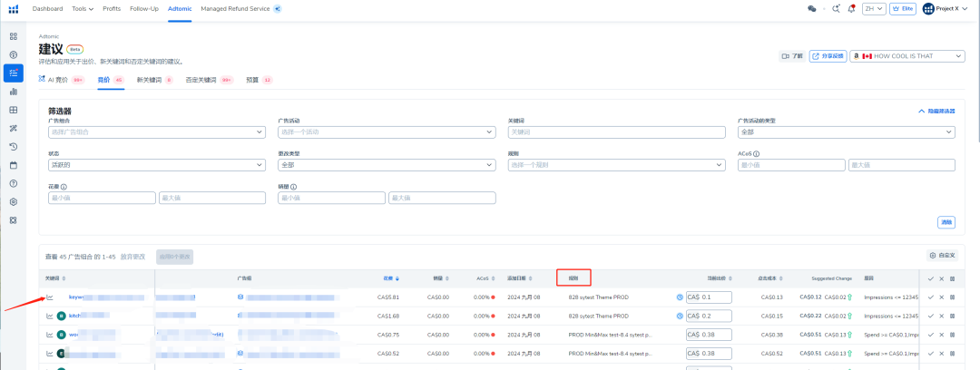Open the bottom-most sidebar icon below settings
This screenshot has height=370, width=980.
tap(13, 220)
